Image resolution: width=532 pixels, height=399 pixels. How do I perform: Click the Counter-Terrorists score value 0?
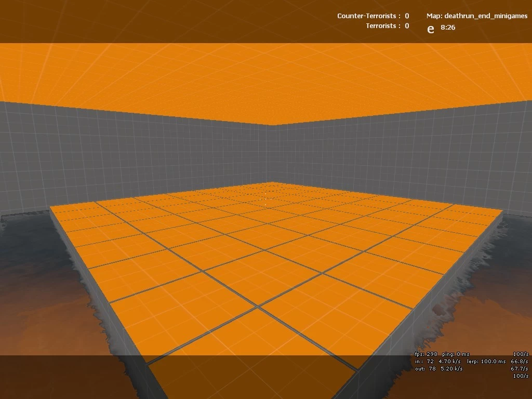click(x=407, y=16)
